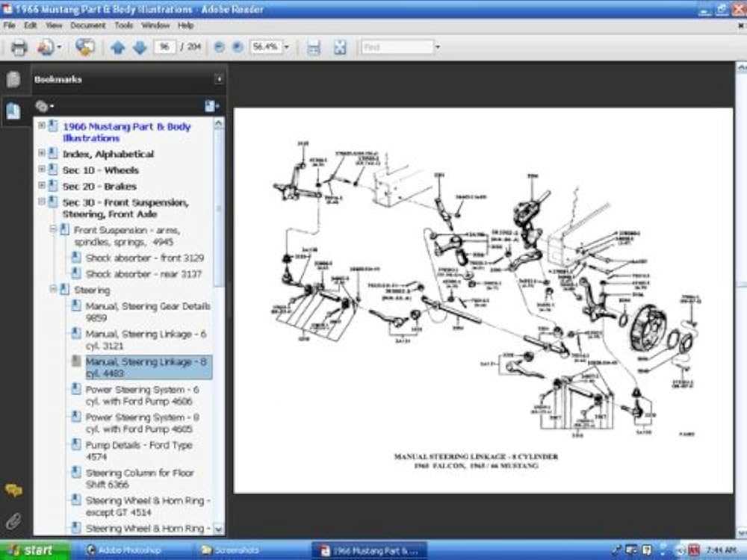Select Sec 30 - Front Suspension, Steering bookmark
The width and height of the screenshot is (747, 560).
[125, 208]
